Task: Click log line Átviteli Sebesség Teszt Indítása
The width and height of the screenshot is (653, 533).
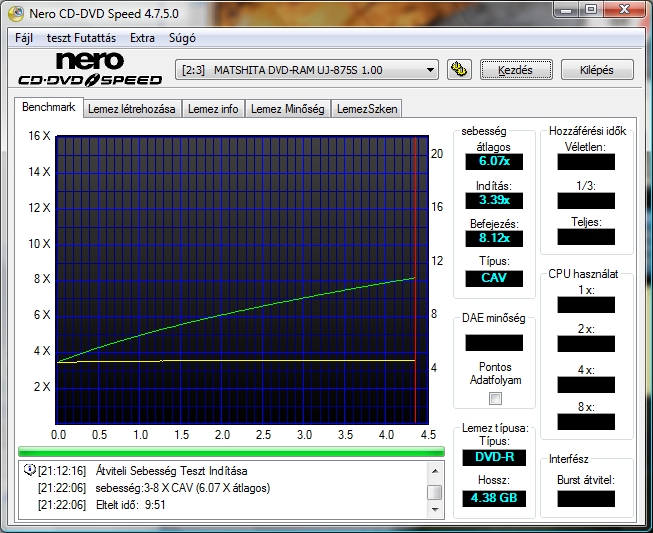Action: tap(172, 471)
